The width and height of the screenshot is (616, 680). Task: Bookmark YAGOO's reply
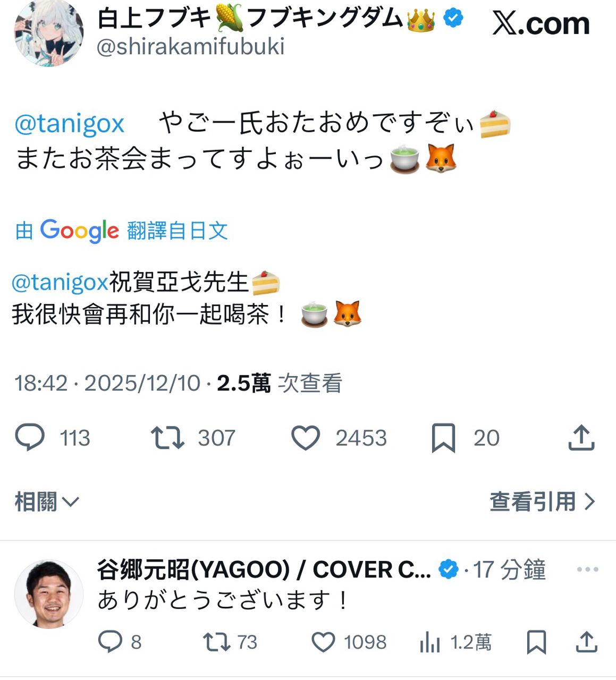coord(536,642)
